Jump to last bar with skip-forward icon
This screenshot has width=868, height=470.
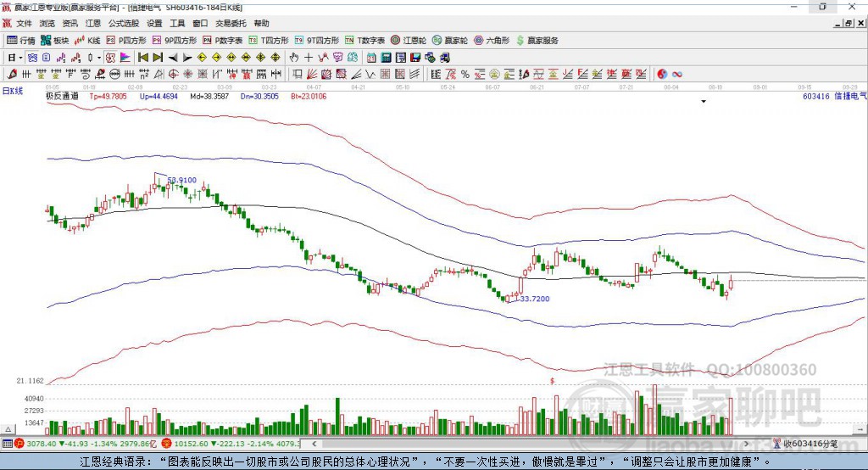coord(158,57)
